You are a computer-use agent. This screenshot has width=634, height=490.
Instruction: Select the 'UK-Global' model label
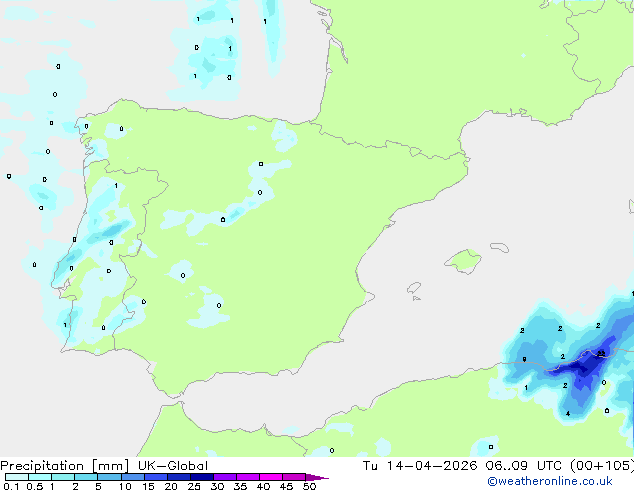pos(173,466)
